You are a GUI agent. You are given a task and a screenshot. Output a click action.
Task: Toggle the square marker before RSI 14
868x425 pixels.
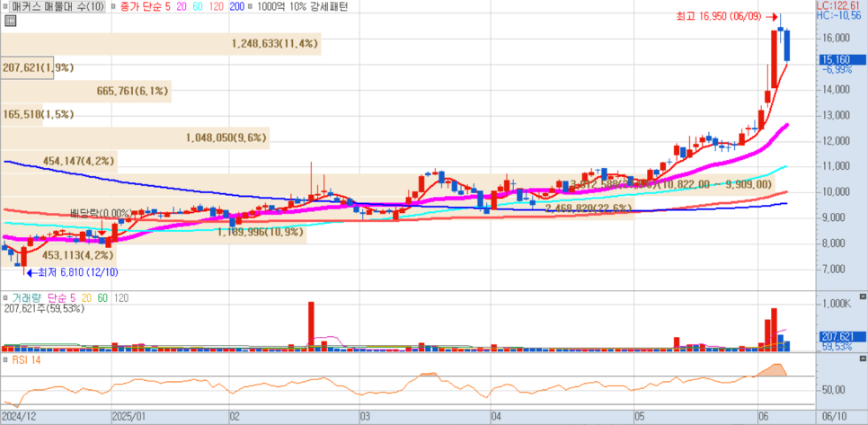click(x=6, y=359)
